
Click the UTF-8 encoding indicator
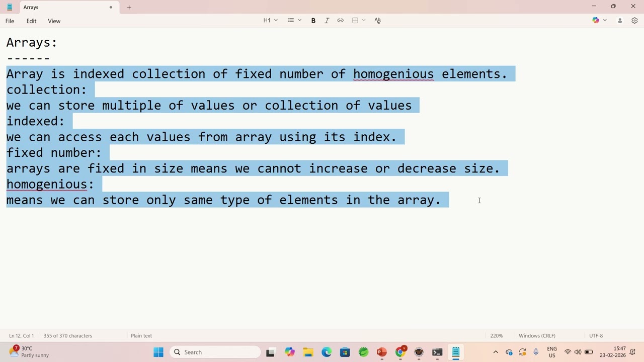(x=596, y=336)
